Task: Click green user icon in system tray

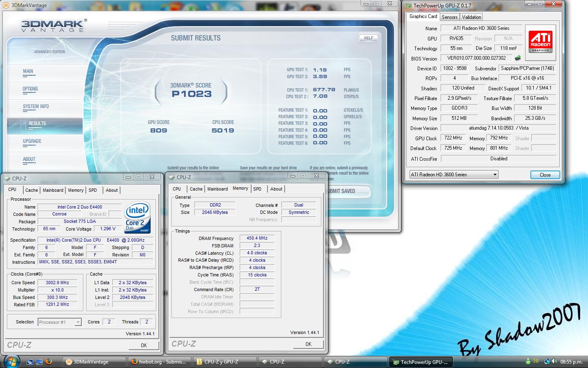Action: (528, 361)
